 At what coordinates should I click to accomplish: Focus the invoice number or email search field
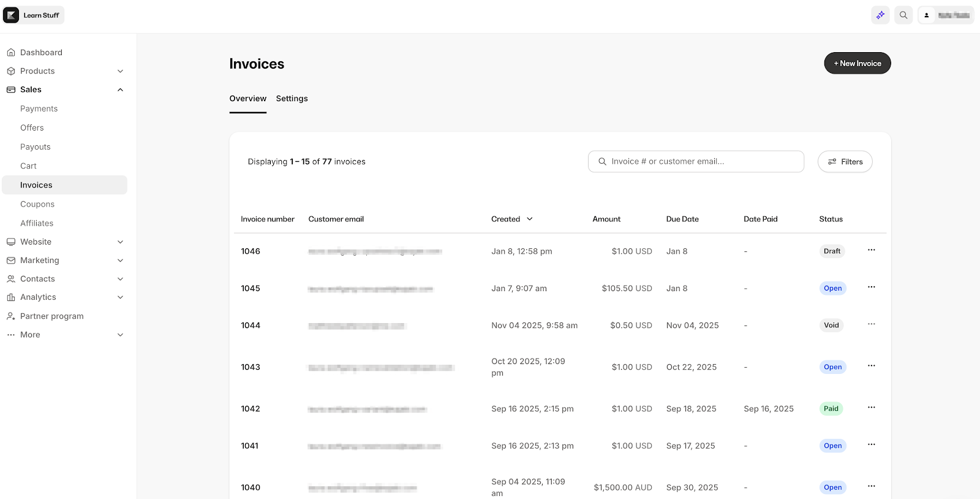[x=696, y=161]
